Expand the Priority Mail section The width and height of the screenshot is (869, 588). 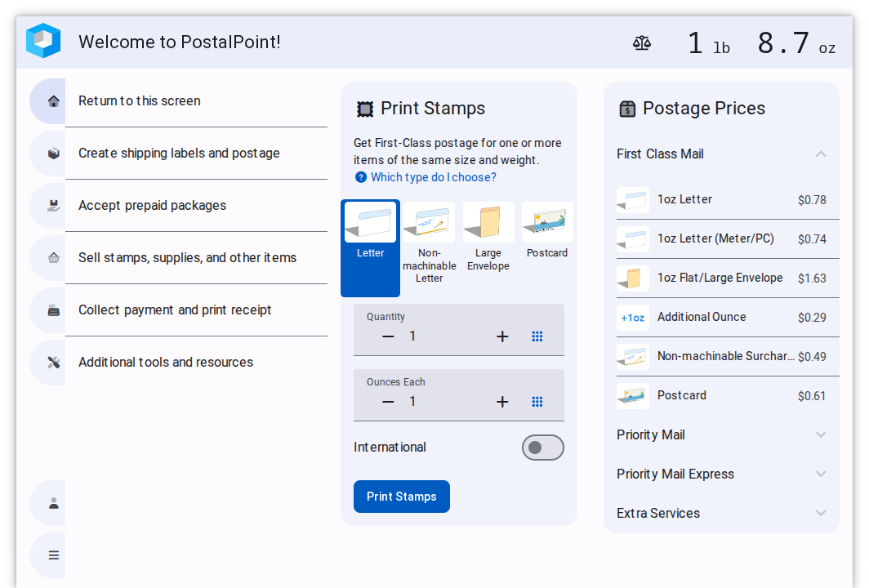click(x=821, y=435)
